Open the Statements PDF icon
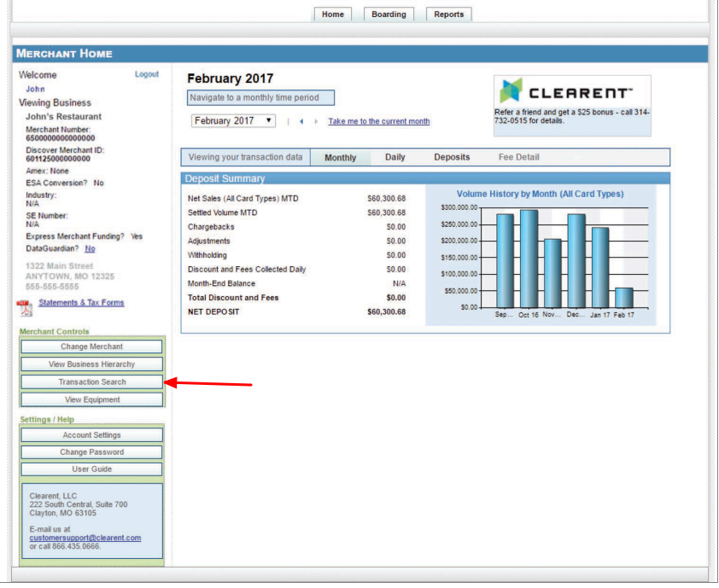 click(x=25, y=308)
